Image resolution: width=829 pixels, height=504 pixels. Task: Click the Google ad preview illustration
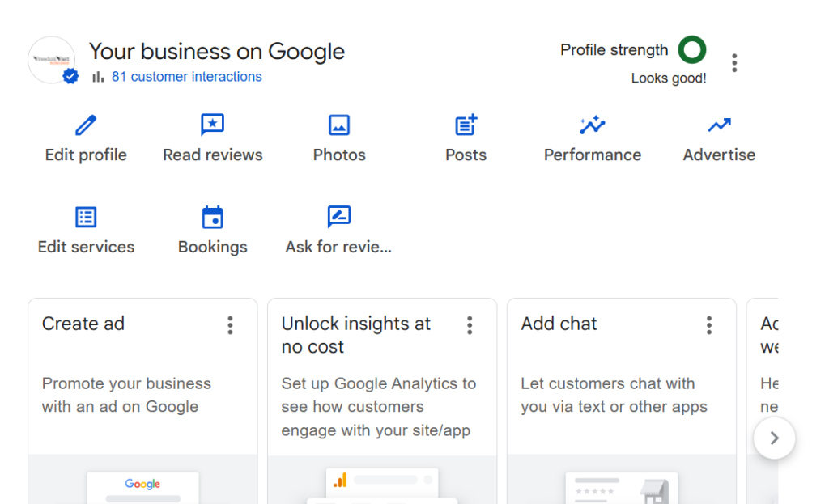click(142, 487)
